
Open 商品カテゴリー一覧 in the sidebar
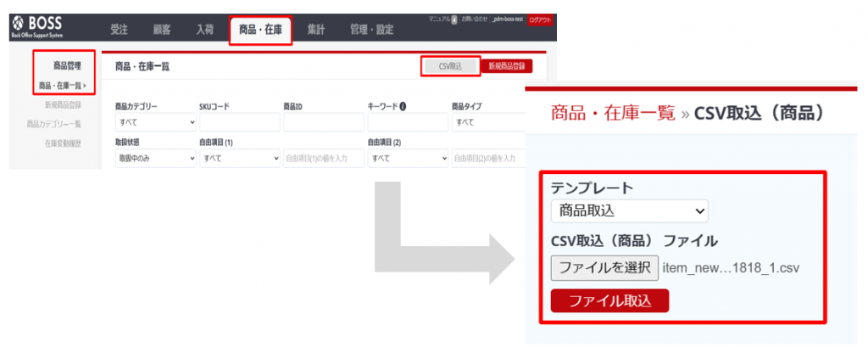pos(54,124)
